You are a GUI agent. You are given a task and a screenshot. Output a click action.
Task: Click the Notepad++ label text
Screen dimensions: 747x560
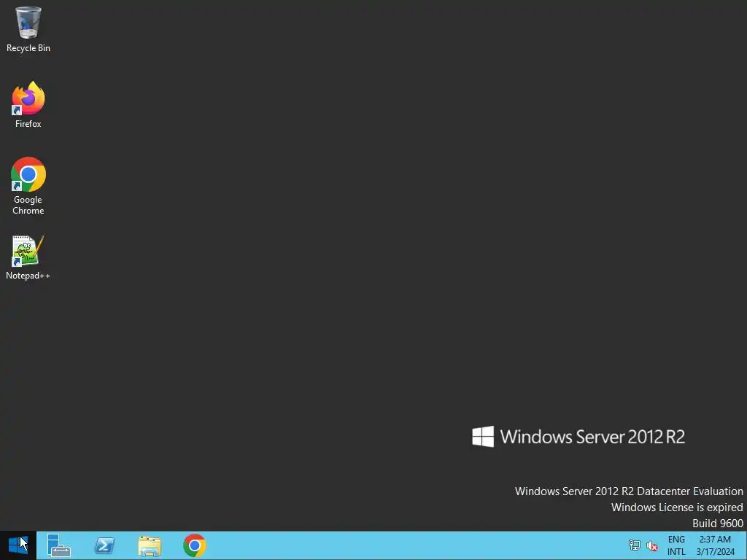(28, 276)
